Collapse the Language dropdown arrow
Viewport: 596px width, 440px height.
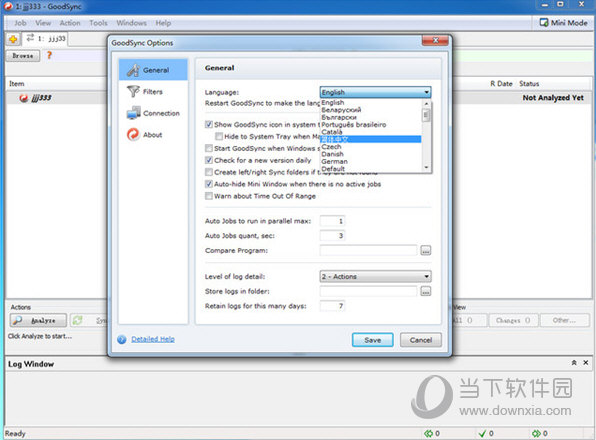426,92
